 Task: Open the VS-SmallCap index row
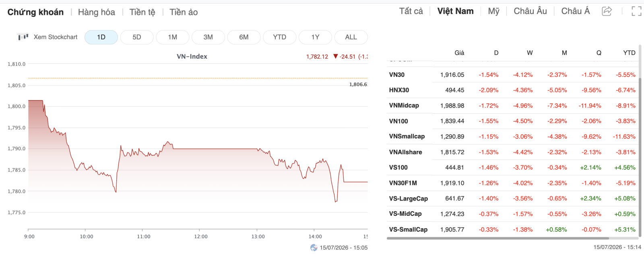[x=512, y=229]
